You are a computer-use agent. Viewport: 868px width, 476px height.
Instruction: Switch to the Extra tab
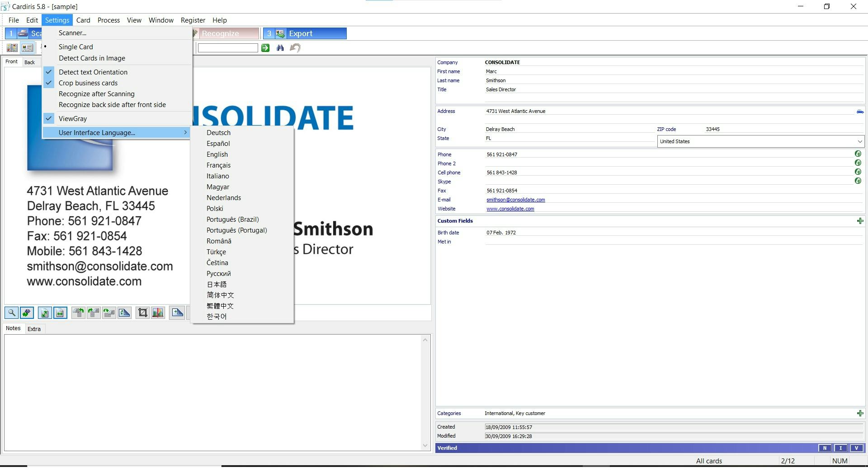pyautogui.click(x=34, y=329)
